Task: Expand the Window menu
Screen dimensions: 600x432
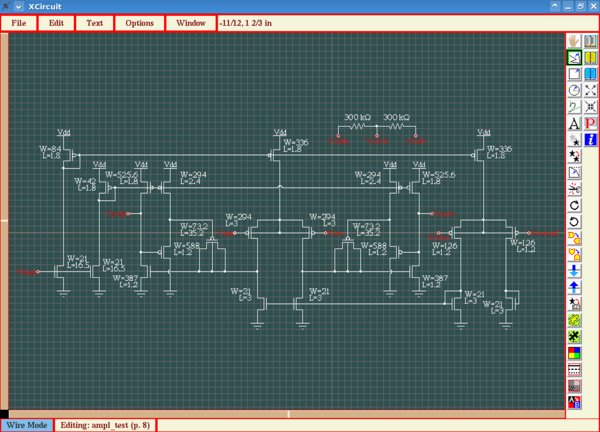Action: tap(191, 22)
